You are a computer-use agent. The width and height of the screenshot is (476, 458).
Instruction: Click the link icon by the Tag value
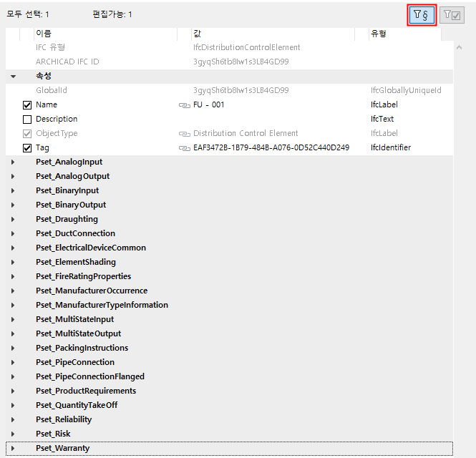click(184, 148)
